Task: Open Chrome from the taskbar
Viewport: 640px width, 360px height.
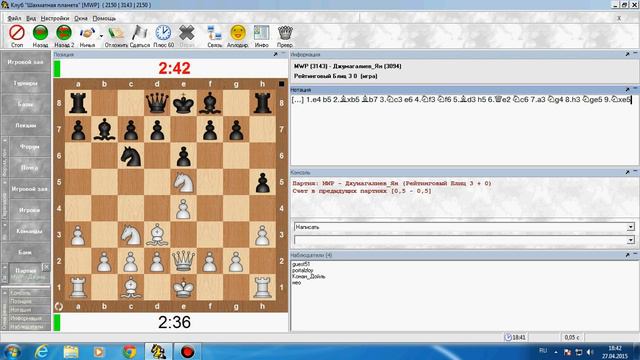Action: 129,351
